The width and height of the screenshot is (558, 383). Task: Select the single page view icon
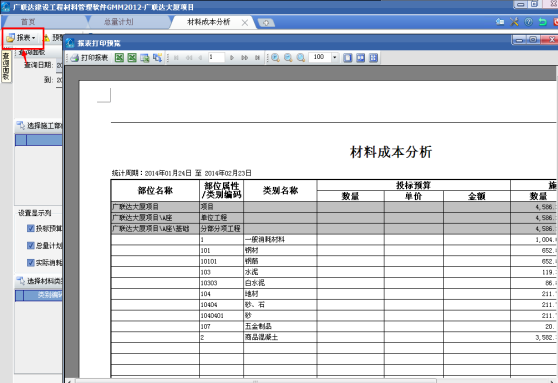pyautogui.click(x=348, y=58)
